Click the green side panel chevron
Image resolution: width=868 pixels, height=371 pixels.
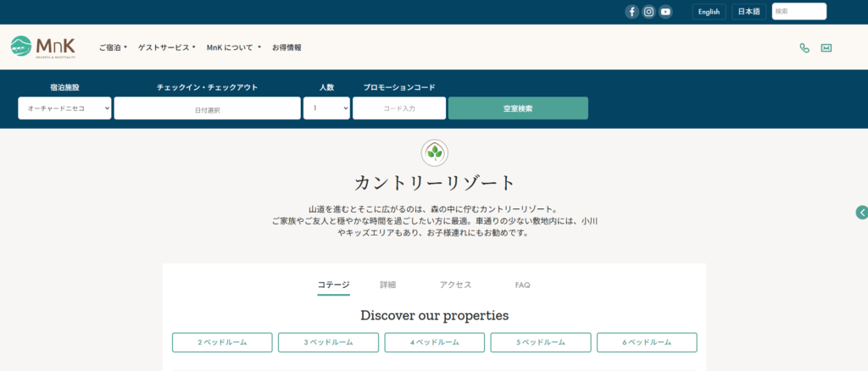862,213
